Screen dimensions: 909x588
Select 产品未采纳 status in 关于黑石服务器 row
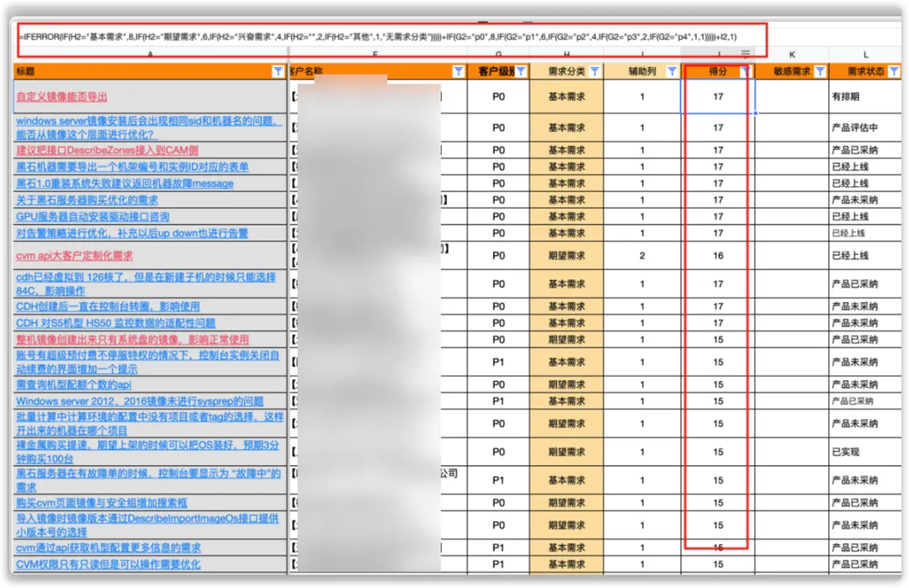[865, 200]
